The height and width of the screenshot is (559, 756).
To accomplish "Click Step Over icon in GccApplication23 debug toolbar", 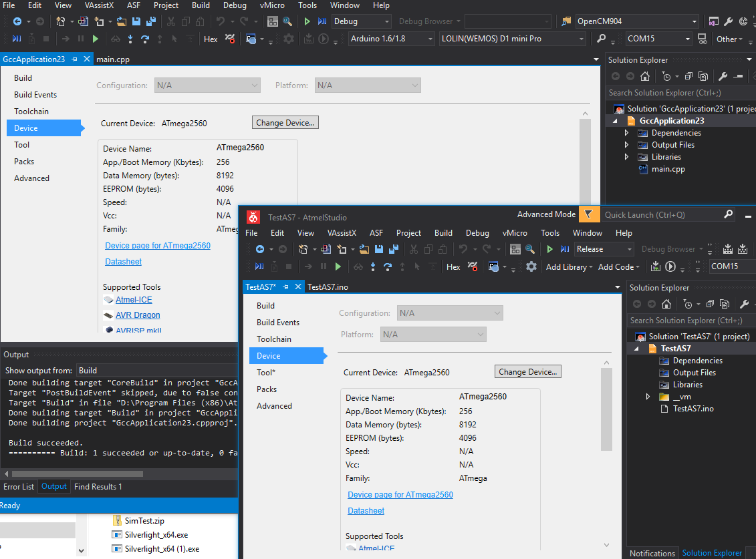I will coord(144,39).
